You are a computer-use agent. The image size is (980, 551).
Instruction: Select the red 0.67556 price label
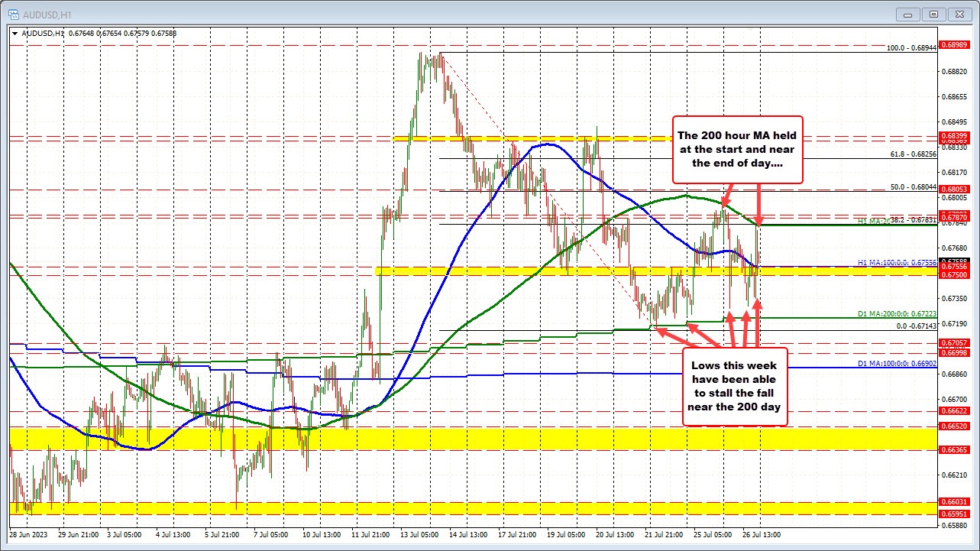(x=956, y=266)
